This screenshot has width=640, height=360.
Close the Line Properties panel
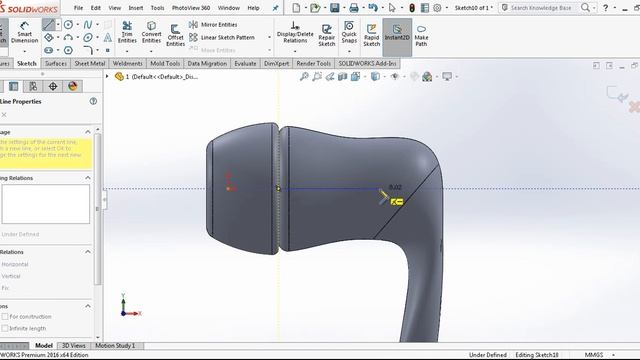coord(4,115)
